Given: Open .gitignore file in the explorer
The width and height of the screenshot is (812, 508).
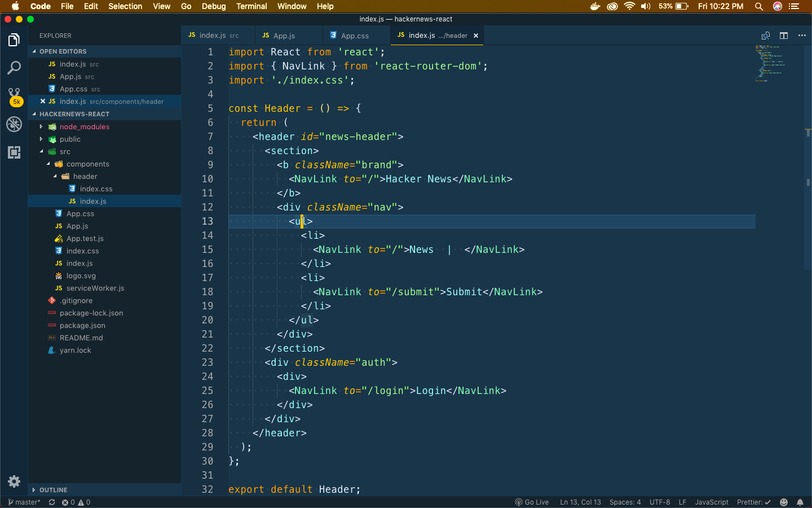Looking at the screenshot, I should 104,301.
